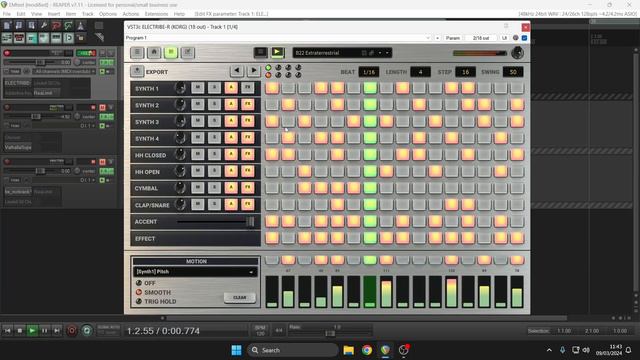Click the SYNTH 1 level knob
The height and width of the screenshot is (360, 640).
pos(180,88)
